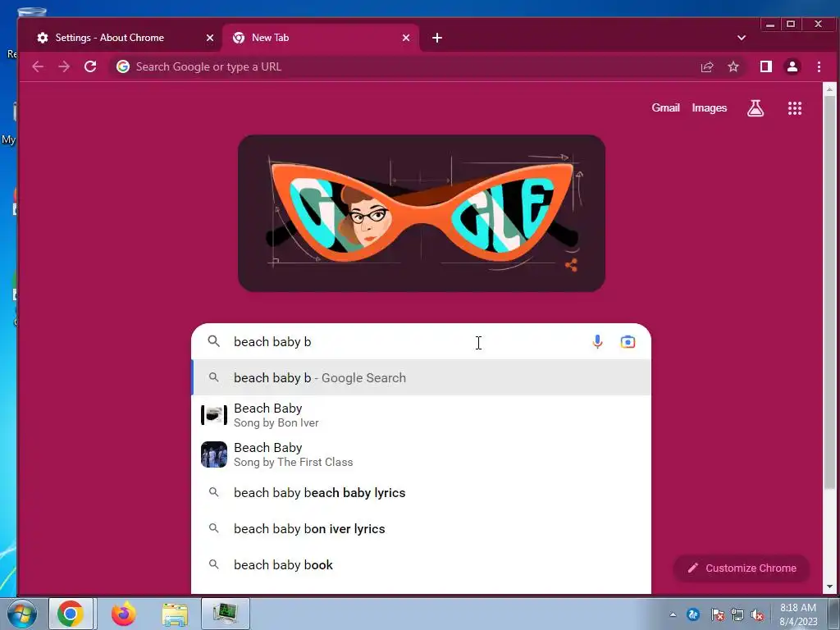Click Bon Iver album thumbnail
The height and width of the screenshot is (630, 840).
pos(214,415)
